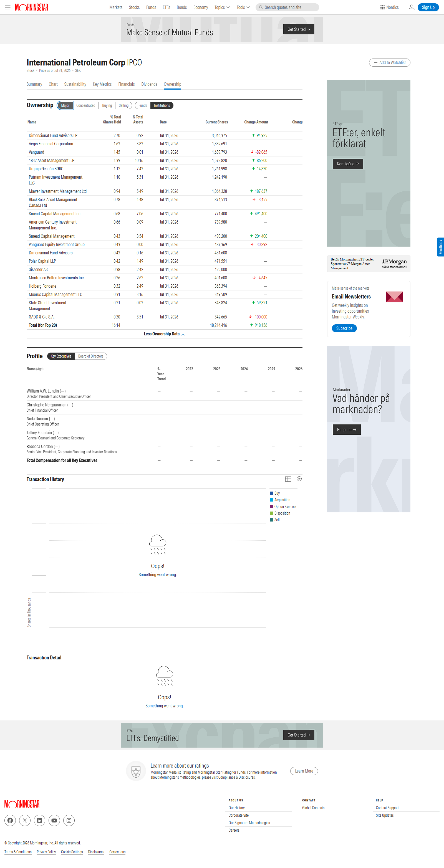The image size is (444, 868).
Task: Click the Sign Up button
Action: (x=428, y=7)
